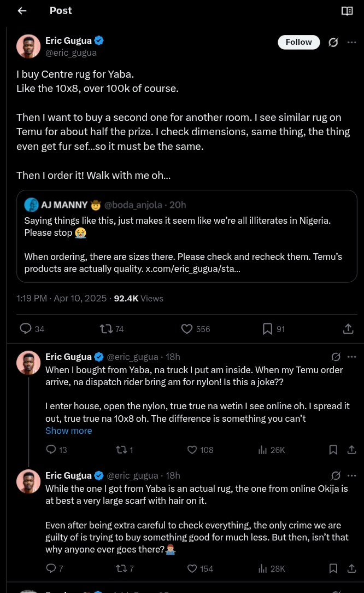Click the Grok icon on main post
Viewport: 364px width, 593px height.
tap(333, 42)
